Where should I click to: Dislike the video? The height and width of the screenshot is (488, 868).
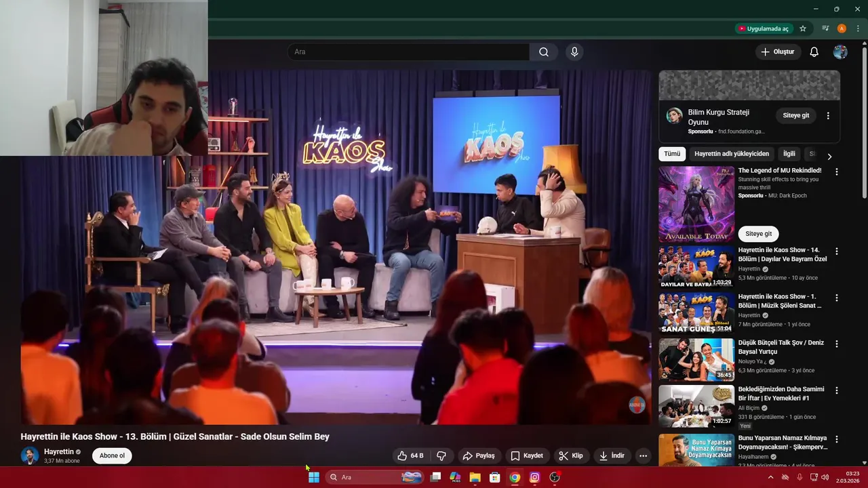tap(441, 455)
